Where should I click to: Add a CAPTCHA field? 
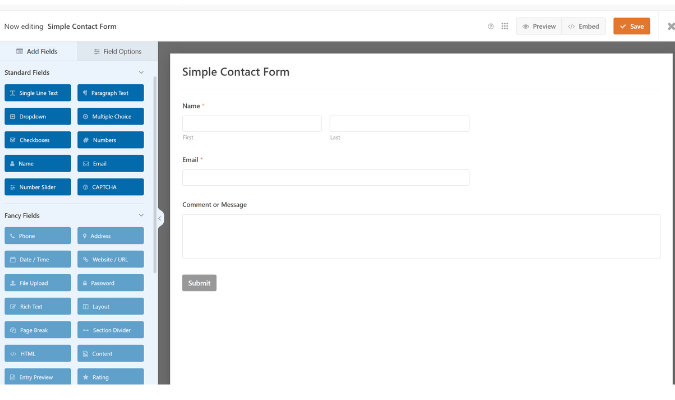point(111,187)
